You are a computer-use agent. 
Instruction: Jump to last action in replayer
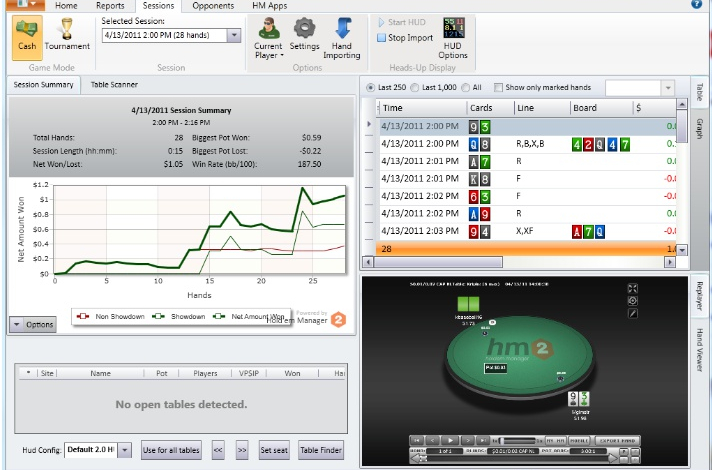tap(483, 440)
